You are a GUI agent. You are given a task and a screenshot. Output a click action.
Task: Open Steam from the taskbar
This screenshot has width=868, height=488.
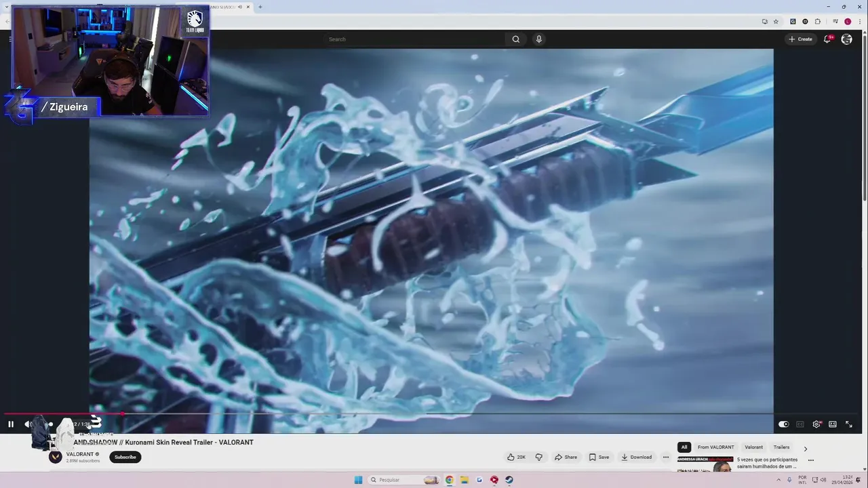[509, 480]
